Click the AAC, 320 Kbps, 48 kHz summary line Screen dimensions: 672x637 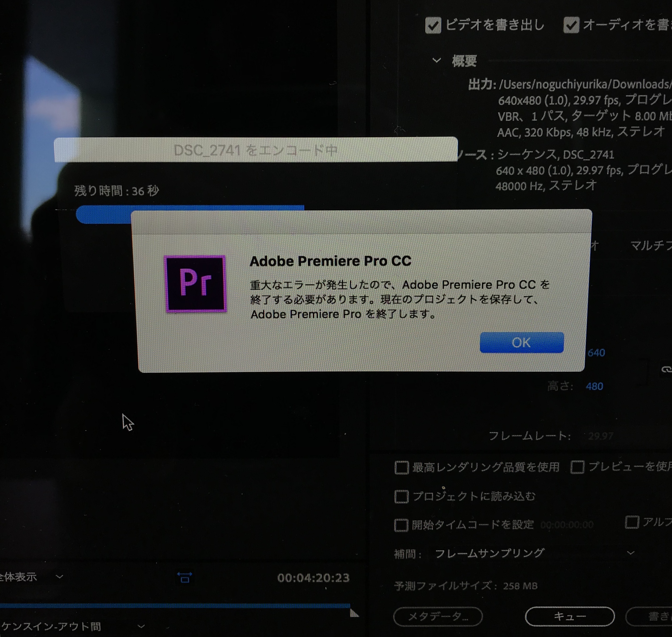pyautogui.click(x=581, y=132)
